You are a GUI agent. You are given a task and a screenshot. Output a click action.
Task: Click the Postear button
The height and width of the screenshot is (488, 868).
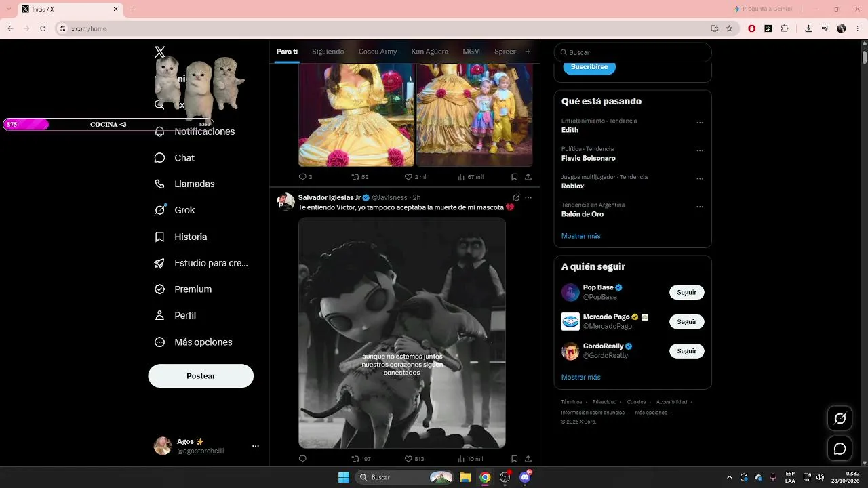201,376
